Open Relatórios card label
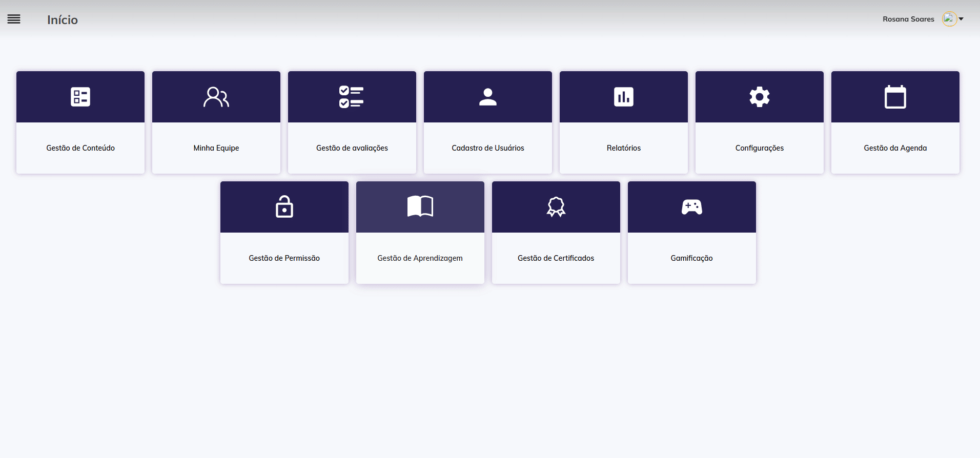The image size is (980, 458). coord(624,148)
